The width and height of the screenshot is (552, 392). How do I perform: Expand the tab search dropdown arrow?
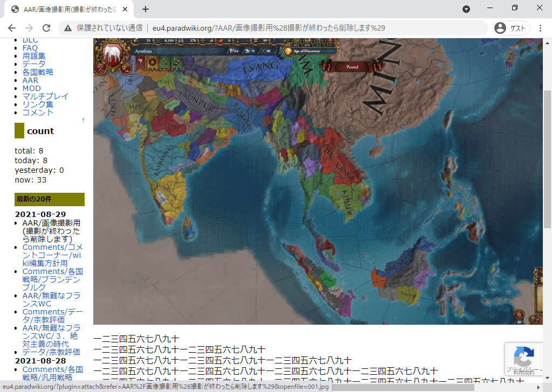click(466, 9)
